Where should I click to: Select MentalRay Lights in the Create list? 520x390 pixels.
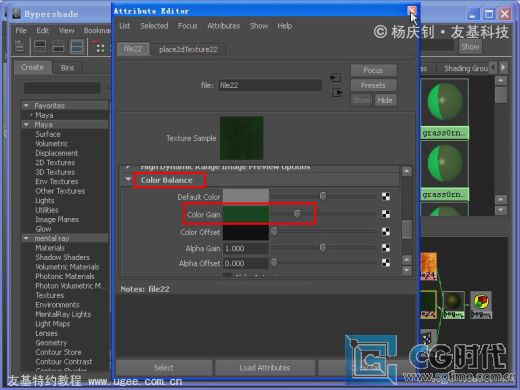pos(63,314)
